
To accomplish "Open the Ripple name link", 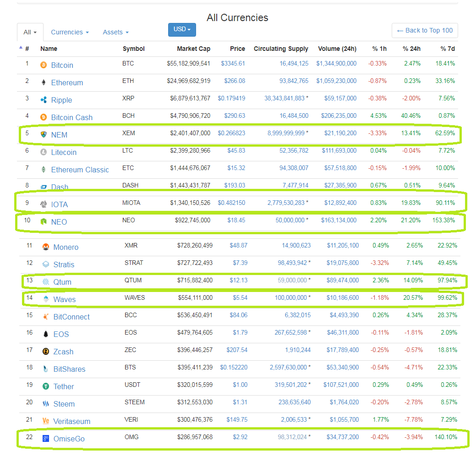I will coord(61,100).
